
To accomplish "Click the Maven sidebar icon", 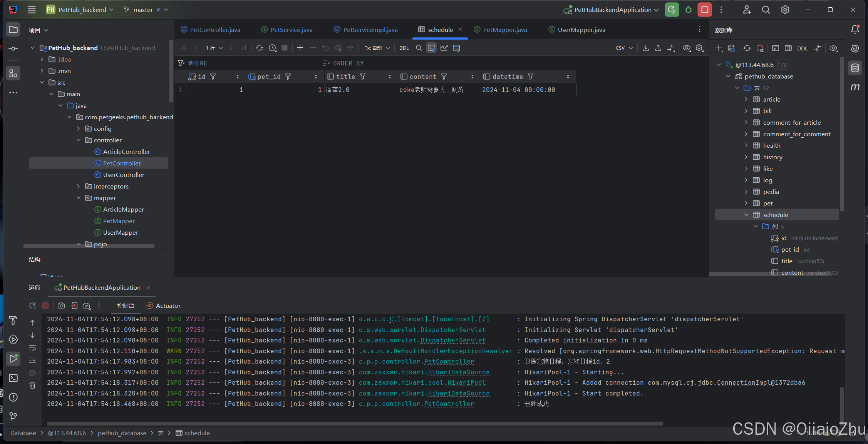I will (855, 87).
